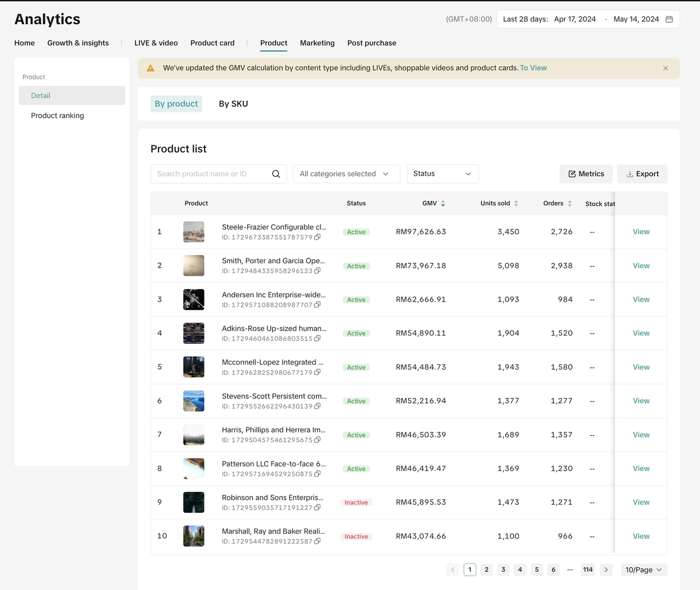Open the Metrics settings button

pos(586,174)
